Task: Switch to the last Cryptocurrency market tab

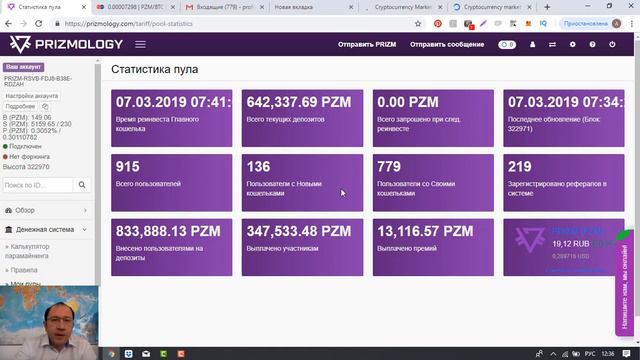Action: [492, 7]
